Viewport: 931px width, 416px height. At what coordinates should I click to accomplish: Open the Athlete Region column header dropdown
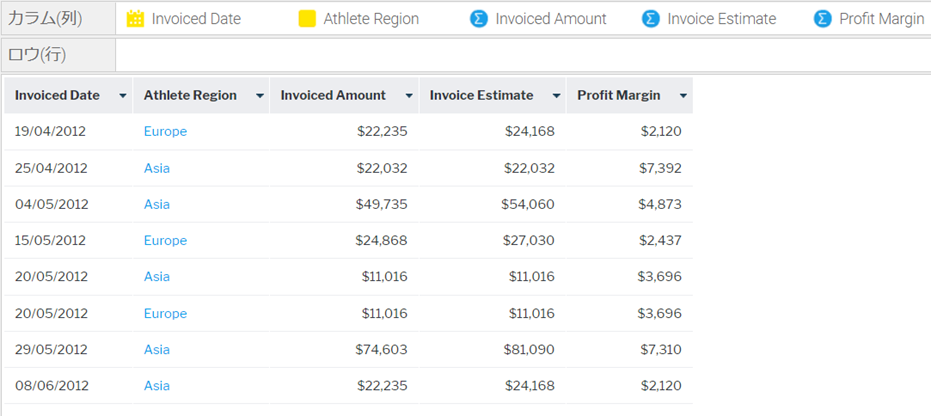point(259,96)
